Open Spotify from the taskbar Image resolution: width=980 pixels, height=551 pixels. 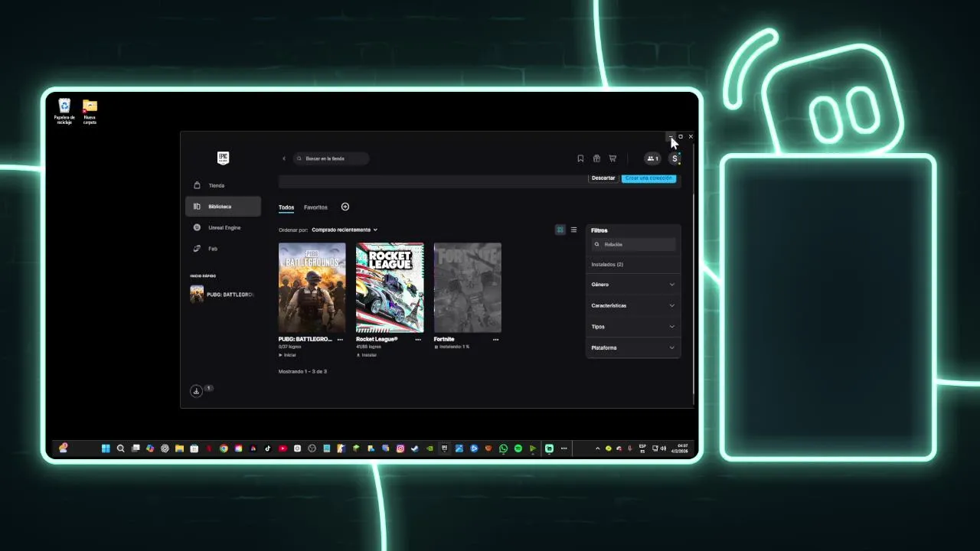pos(518,448)
